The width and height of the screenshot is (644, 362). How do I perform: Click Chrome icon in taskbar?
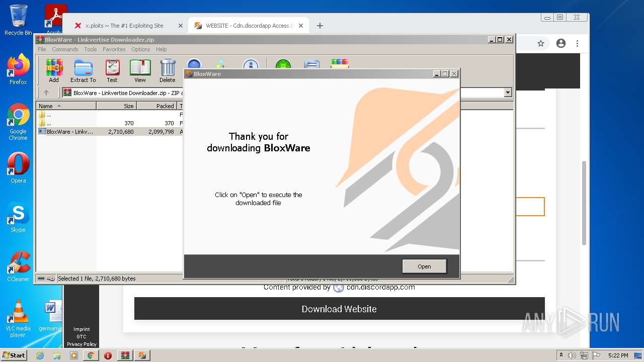[91, 355]
